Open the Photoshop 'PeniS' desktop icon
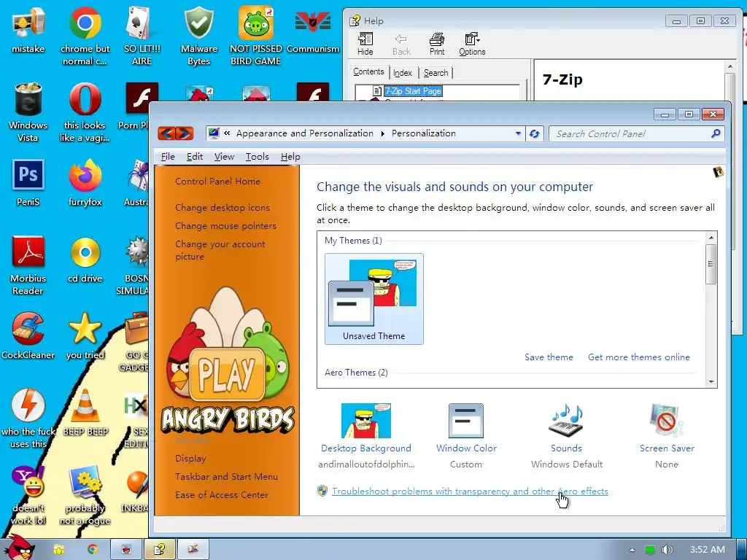The width and height of the screenshot is (747, 560). click(x=28, y=182)
